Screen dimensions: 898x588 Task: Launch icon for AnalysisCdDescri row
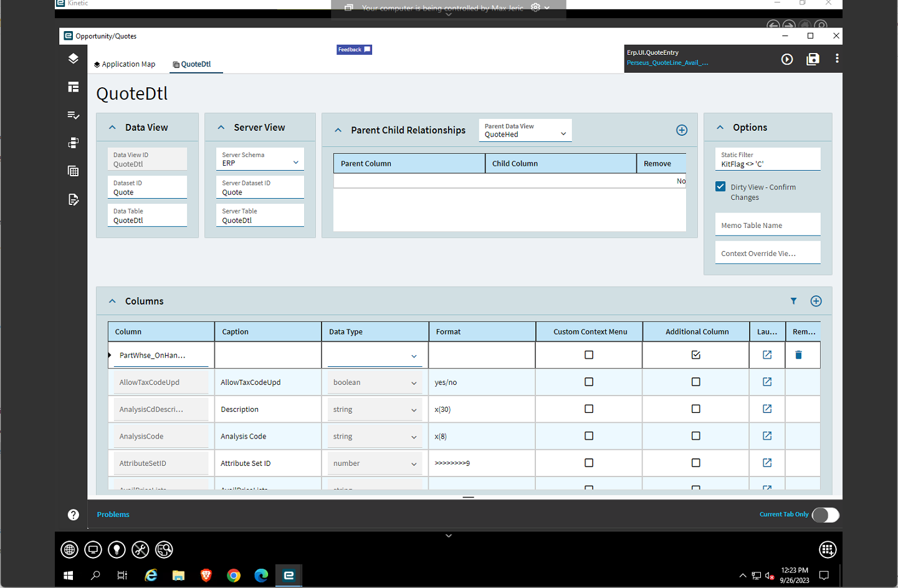click(x=767, y=409)
